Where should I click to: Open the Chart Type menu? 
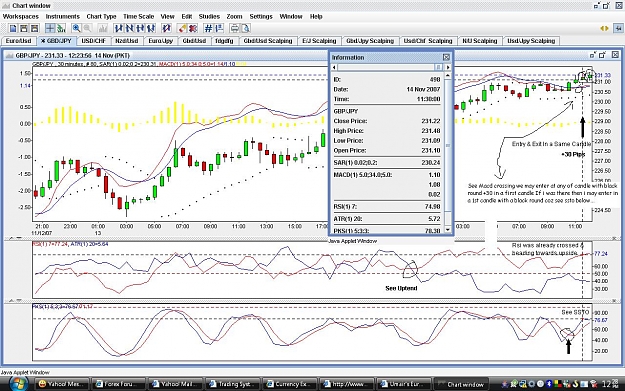pyautogui.click(x=101, y=16)
